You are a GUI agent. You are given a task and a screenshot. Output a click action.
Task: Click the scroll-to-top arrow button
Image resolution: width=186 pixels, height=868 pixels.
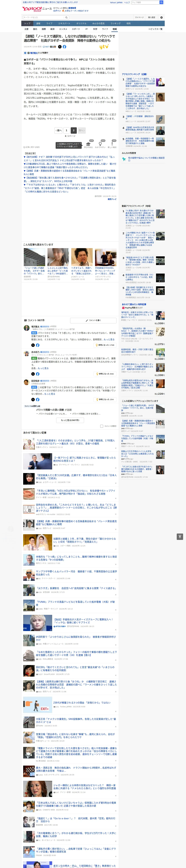(x=180, y=537)
